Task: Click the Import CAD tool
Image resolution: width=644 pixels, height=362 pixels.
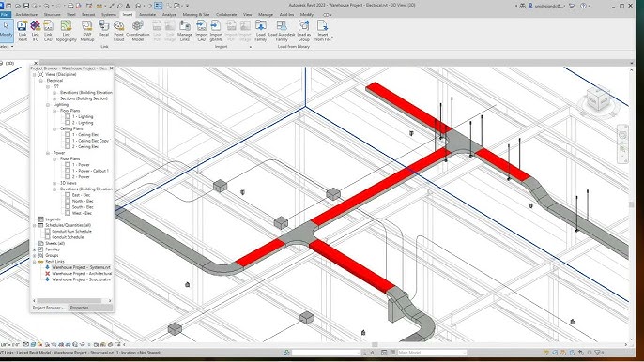Action: coord(202,31)
